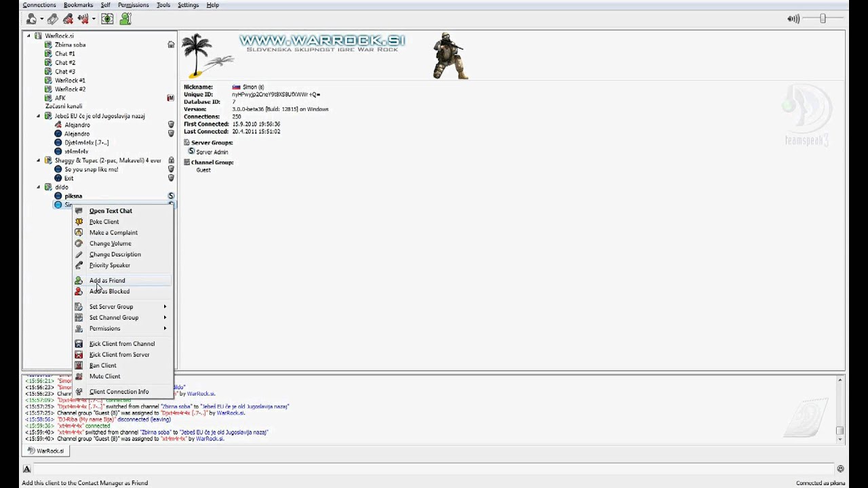
Task: Open the Tools menu
Action: coord(163,5)
